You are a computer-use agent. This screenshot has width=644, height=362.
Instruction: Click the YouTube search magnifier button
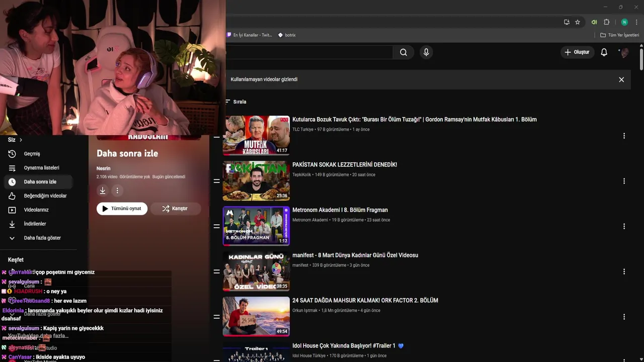[x=404, y=52]
